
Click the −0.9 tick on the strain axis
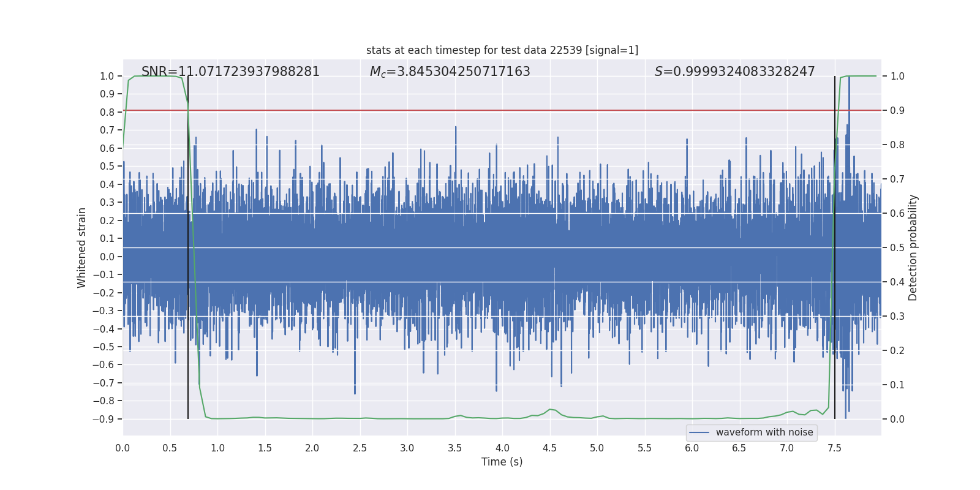tap(104, 419)
